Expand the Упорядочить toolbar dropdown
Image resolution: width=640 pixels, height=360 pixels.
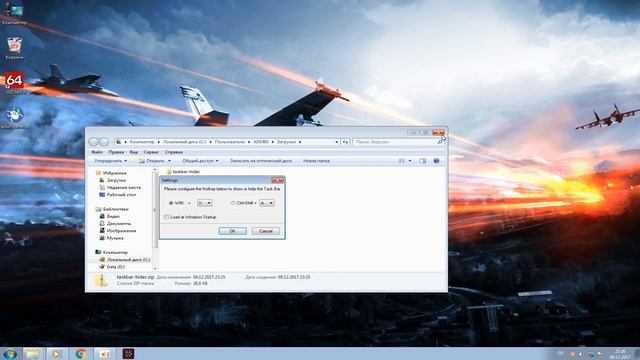coord(110,161)
